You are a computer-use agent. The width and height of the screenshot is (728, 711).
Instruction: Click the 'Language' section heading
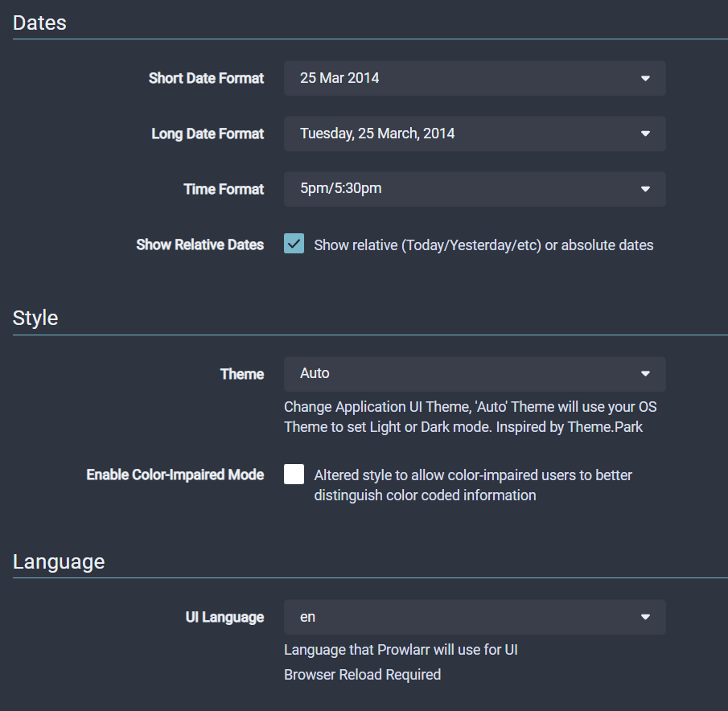click(59, 561)
